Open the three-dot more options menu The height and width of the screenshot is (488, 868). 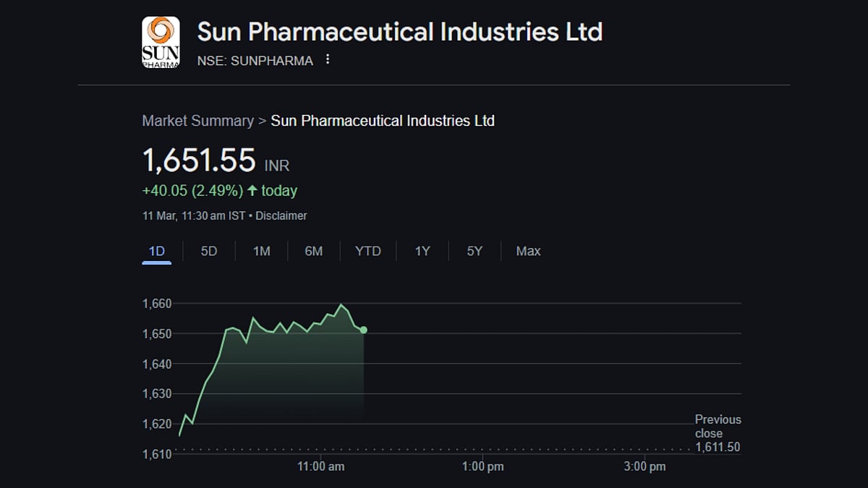point(328,60)
